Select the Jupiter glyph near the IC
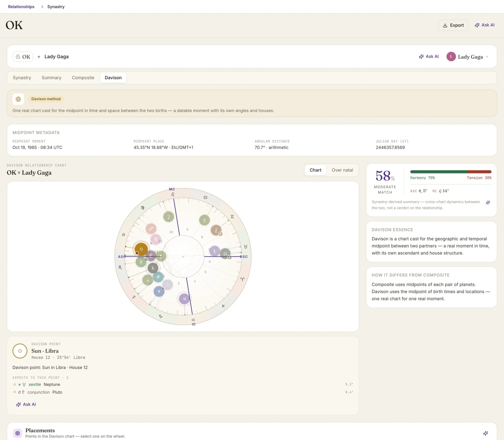504x440 pixels. (184, 299)
